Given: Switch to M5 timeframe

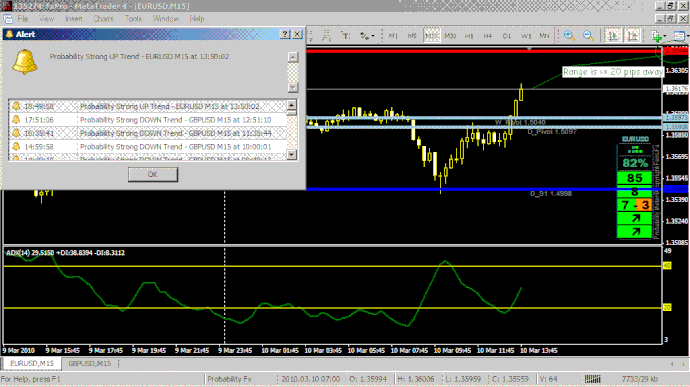Looking at the screenshot, I should click(x=412, y=36).
